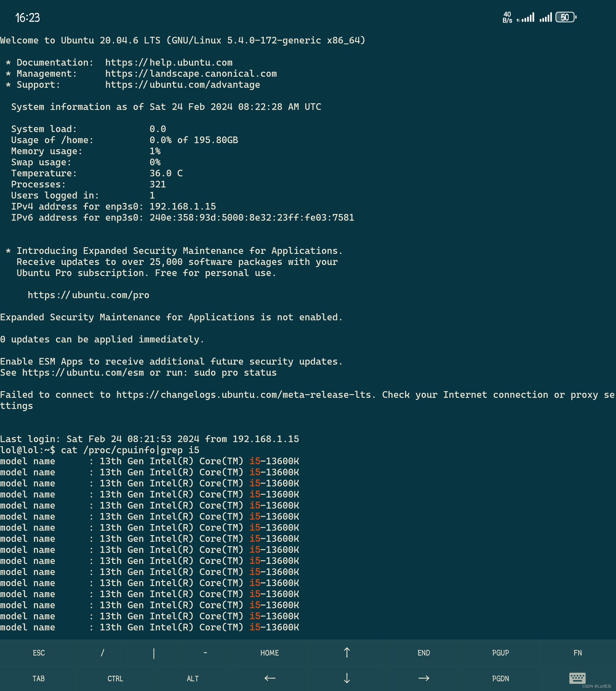This screenshot has height=691, width=616.
Task: Select the Users logged in value
Action: point(152,195)
